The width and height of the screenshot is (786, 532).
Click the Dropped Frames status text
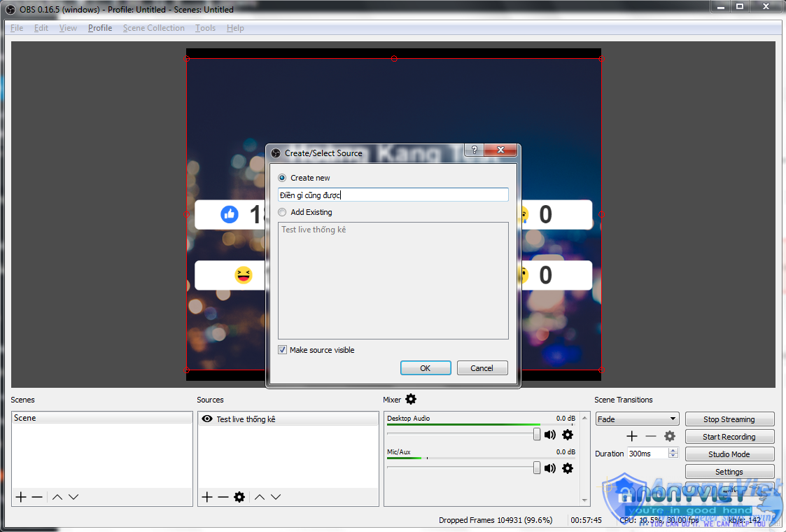point(496,520)
